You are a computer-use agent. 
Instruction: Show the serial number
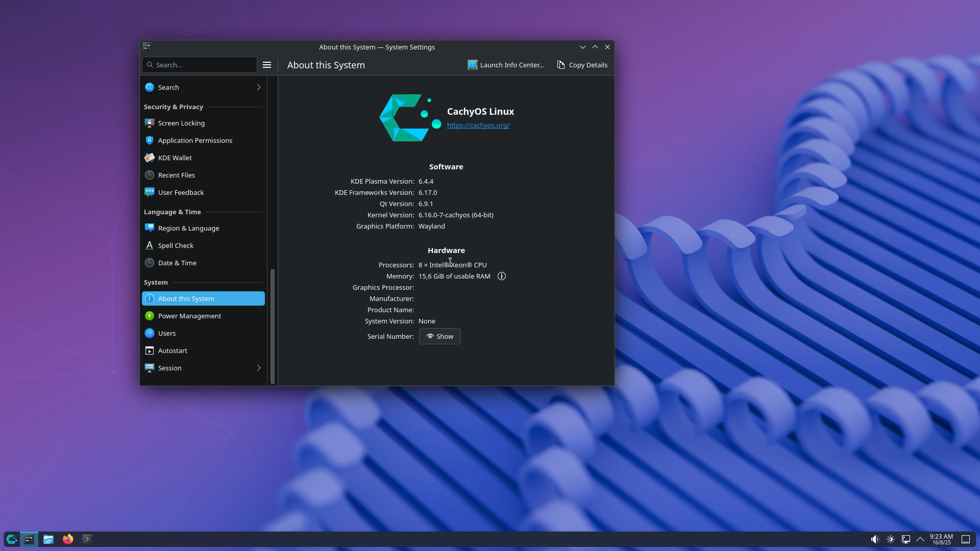pos(440,336)
